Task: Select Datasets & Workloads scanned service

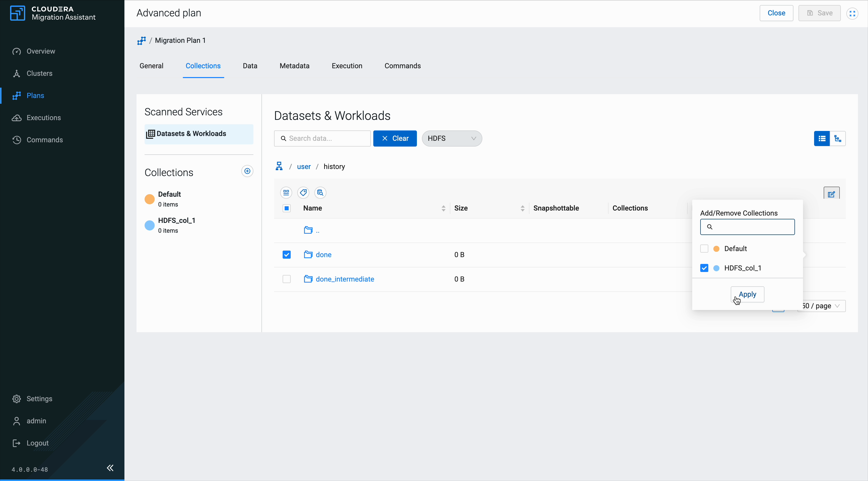Action: click(x=199, y=134)
